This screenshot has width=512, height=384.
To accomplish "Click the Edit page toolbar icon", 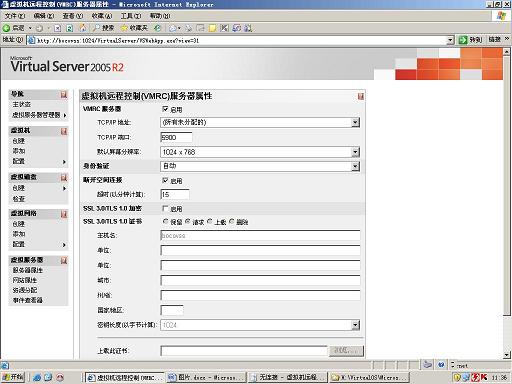I will 201,28.
